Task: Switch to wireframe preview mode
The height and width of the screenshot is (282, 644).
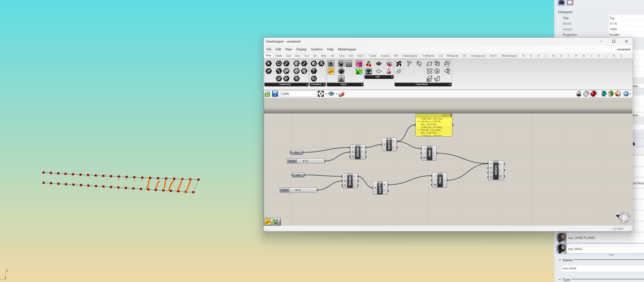Action: 586,94
